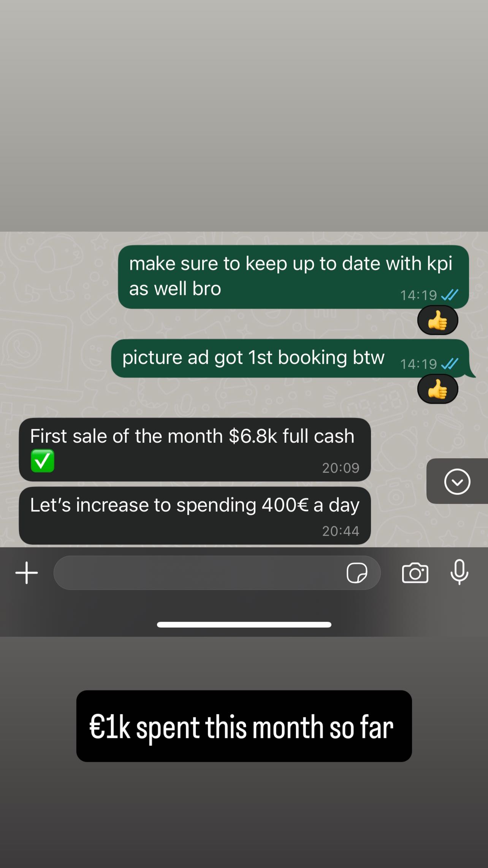Select the 'make sure to keep up' message
The image size is (488, 868).
pyautogui.click(x=293, y=277)
